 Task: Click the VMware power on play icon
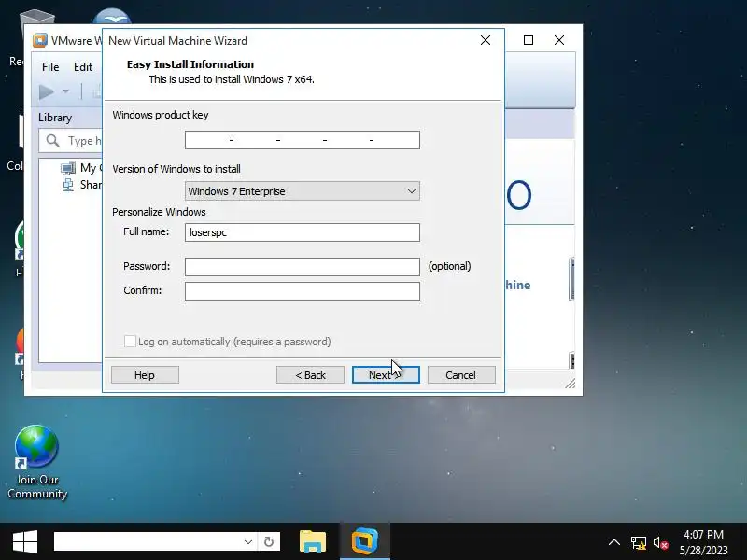click(x=46, y=91)
